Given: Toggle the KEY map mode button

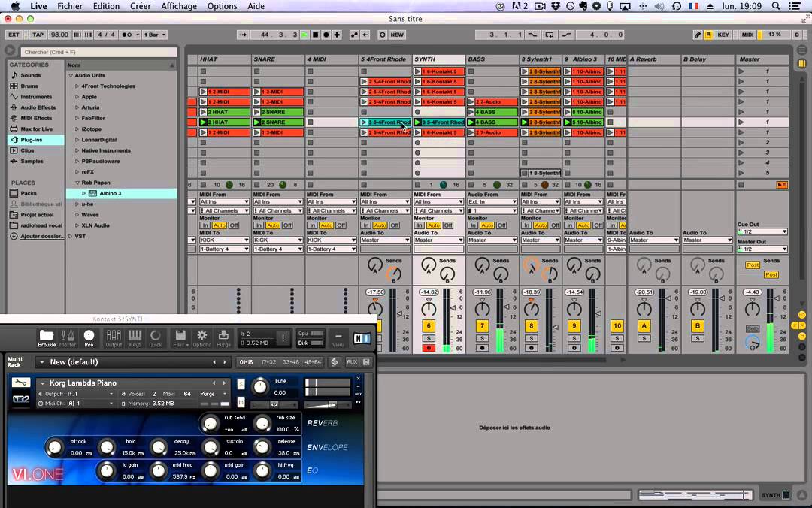Looking at the screenshot, I should (723, 35).
